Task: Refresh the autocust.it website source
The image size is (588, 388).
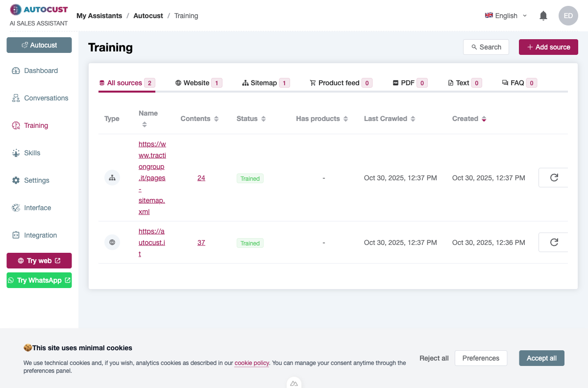Action: click(x=554, y=242)
